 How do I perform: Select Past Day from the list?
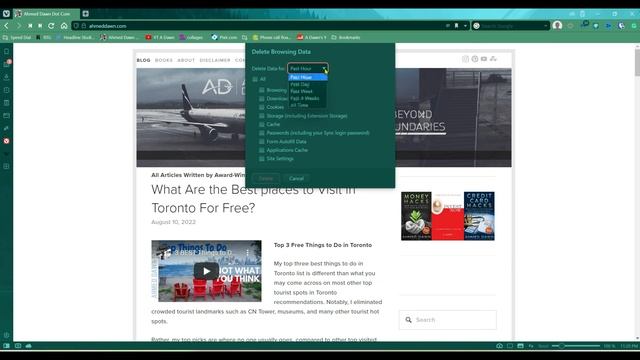coord(308,84)
